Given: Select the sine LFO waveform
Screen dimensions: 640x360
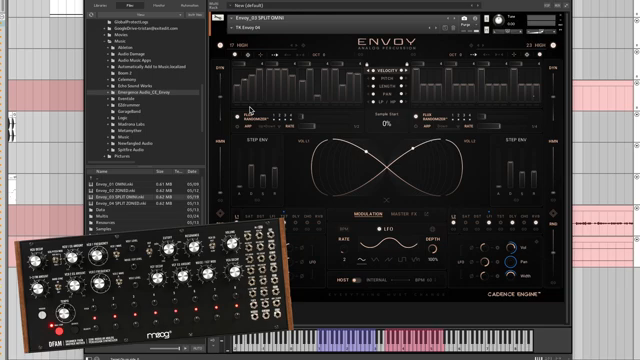Looking at the screenshot, I should click(361, 260).
